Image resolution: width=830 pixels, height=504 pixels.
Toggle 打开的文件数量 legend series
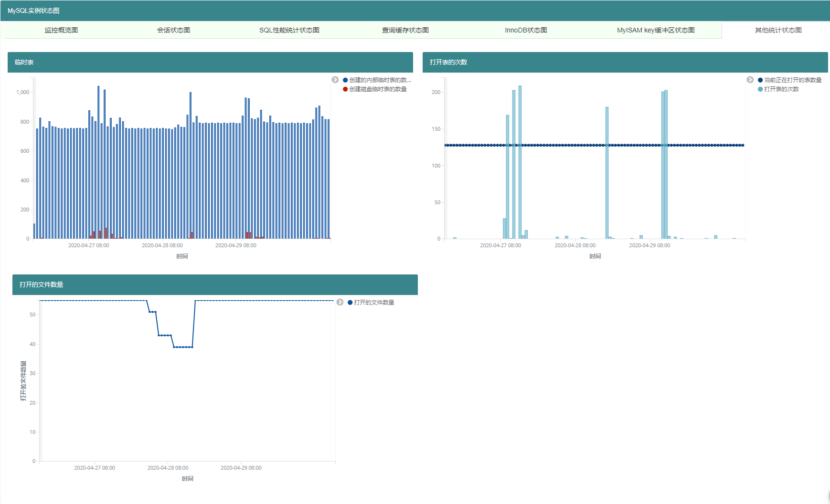click(x=371, y=303)
